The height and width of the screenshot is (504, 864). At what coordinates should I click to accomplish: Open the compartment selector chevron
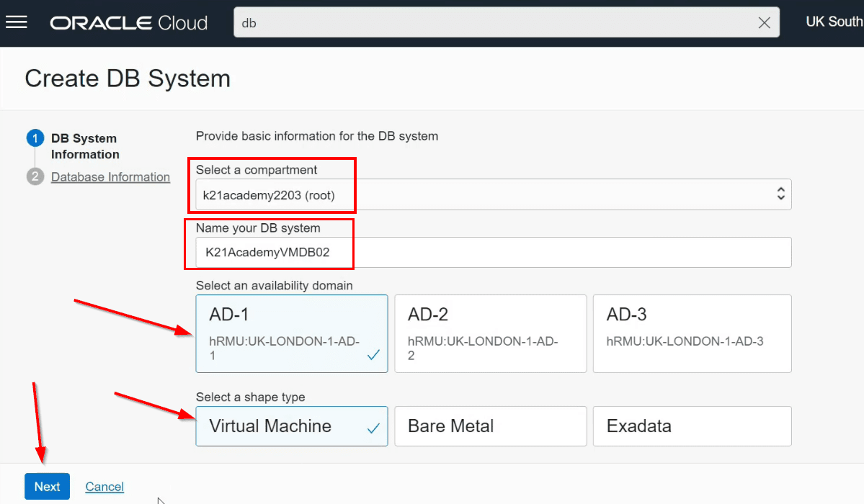click(779, 194)
